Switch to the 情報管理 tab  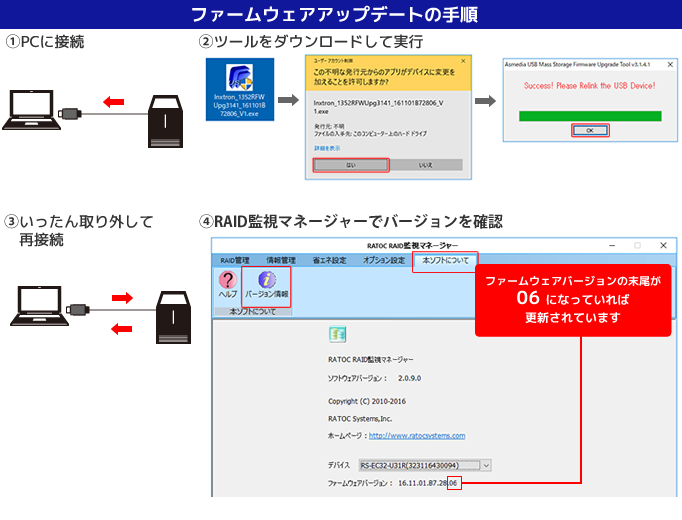(x=281, y=260)
